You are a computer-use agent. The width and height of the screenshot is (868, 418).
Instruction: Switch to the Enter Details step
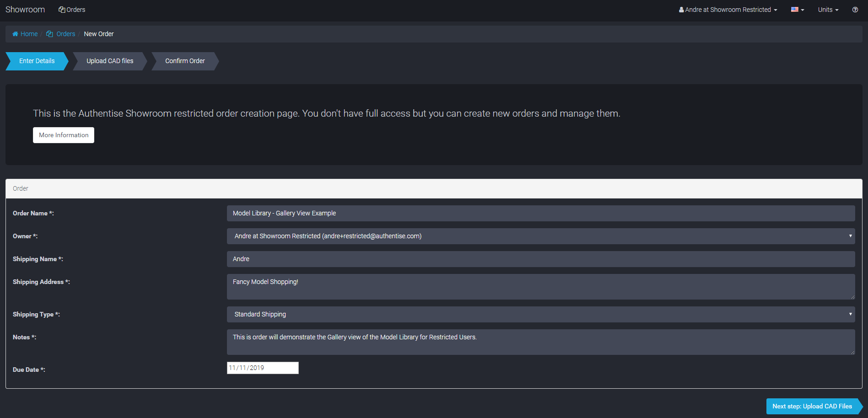tap(37, 61)
